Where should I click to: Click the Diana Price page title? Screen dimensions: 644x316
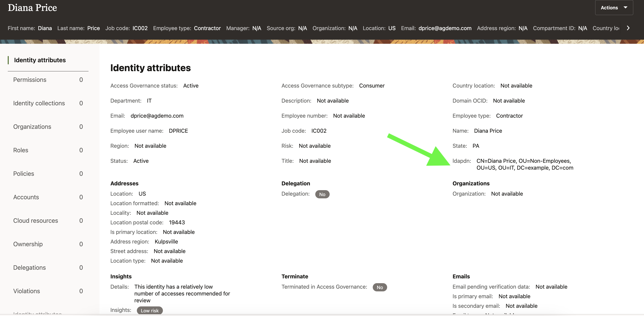click(x=32, y=8)
